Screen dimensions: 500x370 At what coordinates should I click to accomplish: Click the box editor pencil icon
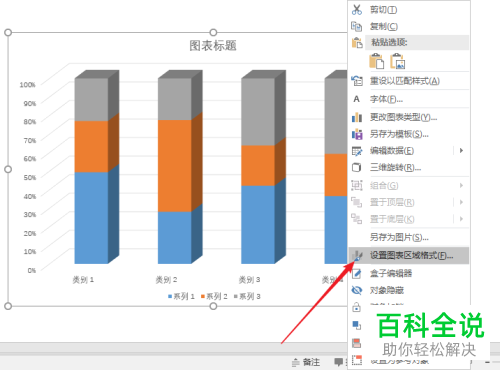tap(357, 274)
